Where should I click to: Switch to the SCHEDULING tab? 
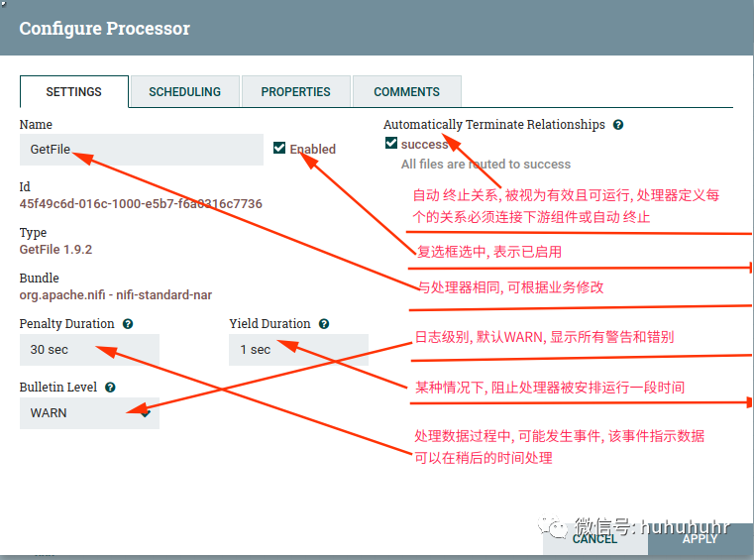pos(184,92)
